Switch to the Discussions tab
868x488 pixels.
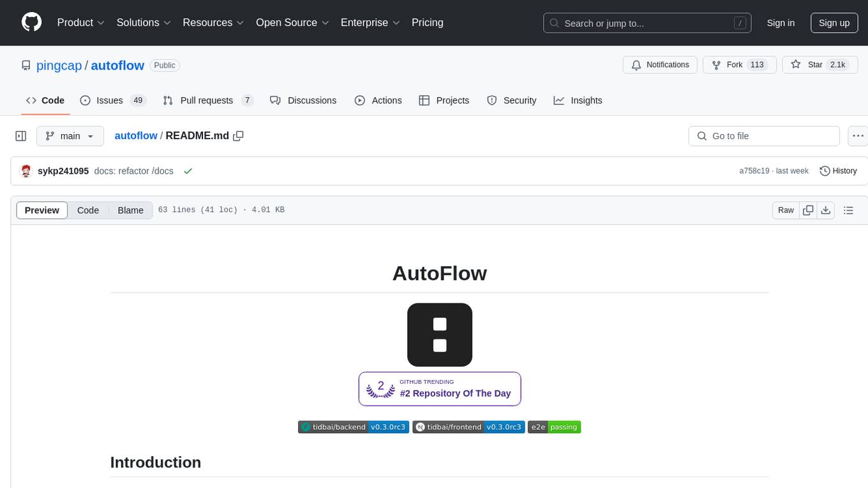303,100
